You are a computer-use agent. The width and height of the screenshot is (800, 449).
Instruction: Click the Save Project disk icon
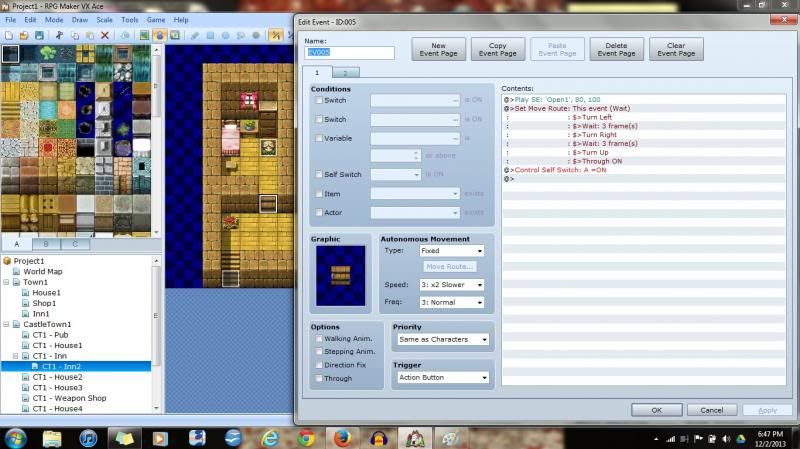(x=39, y=35)
